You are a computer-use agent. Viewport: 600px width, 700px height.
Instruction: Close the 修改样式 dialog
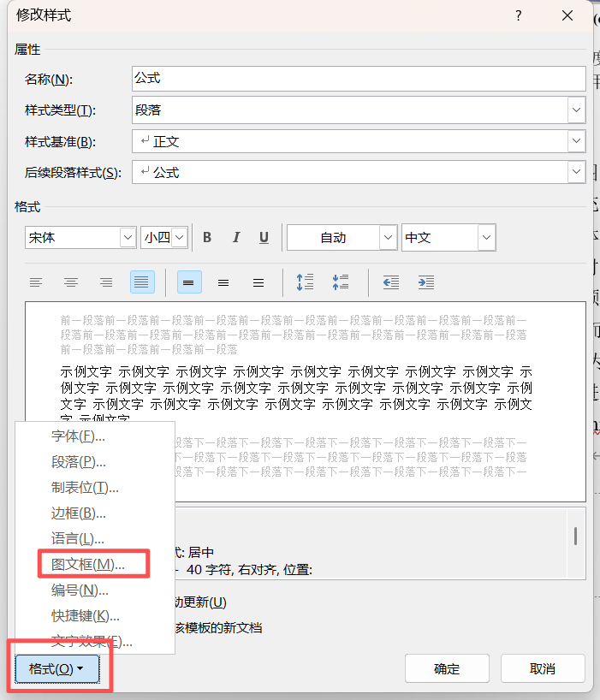567,16
